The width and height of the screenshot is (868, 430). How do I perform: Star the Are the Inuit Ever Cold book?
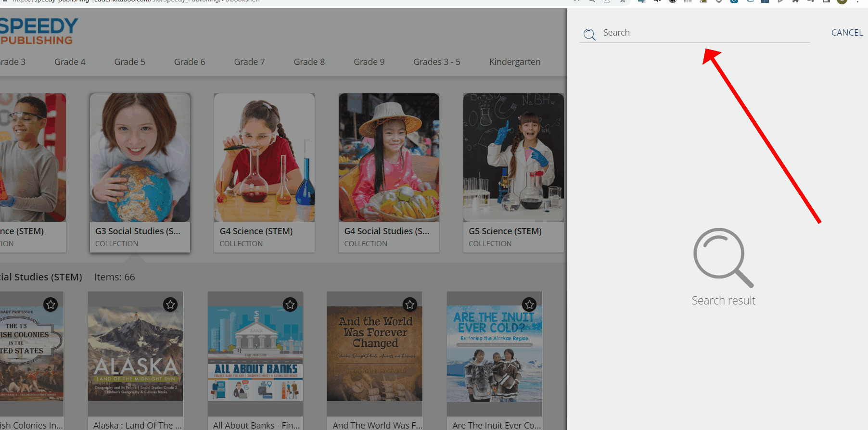(530, 304)
